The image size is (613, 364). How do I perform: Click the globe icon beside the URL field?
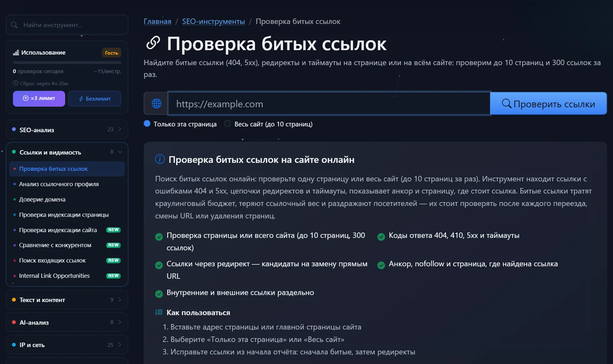click(x=156, y=103)
